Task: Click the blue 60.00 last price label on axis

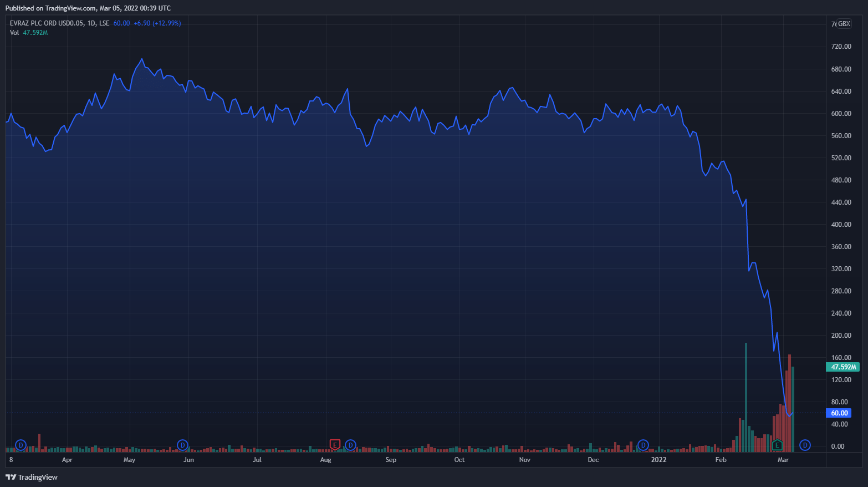Action: click(x=839, y=413)
